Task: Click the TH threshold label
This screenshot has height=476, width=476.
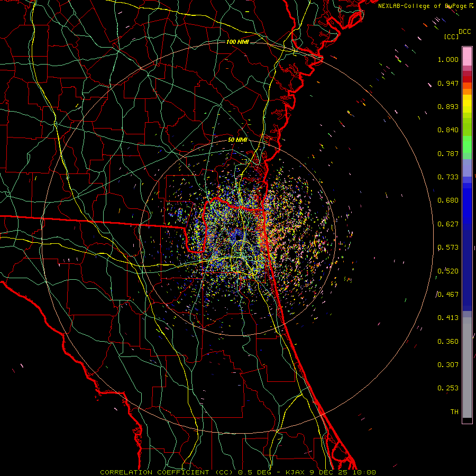Action: 454,412
